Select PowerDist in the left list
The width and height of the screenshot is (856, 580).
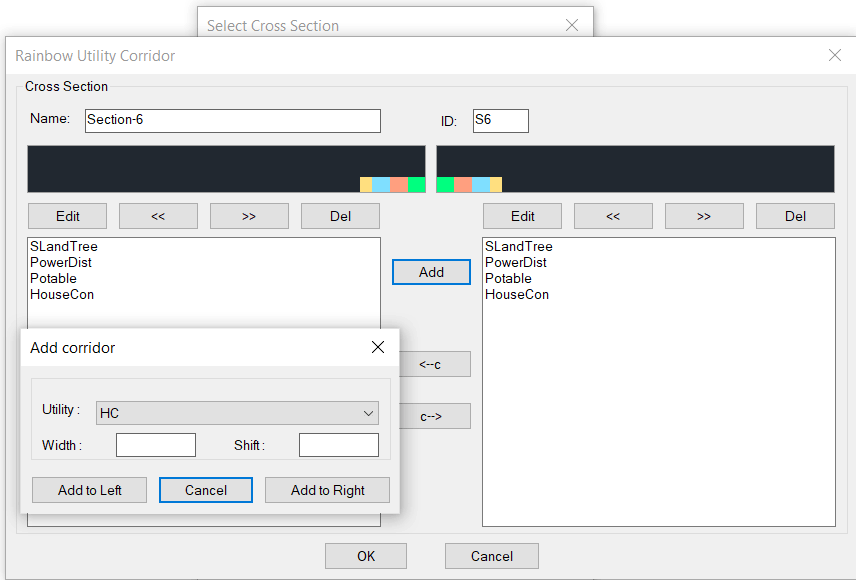coord(61,262)
